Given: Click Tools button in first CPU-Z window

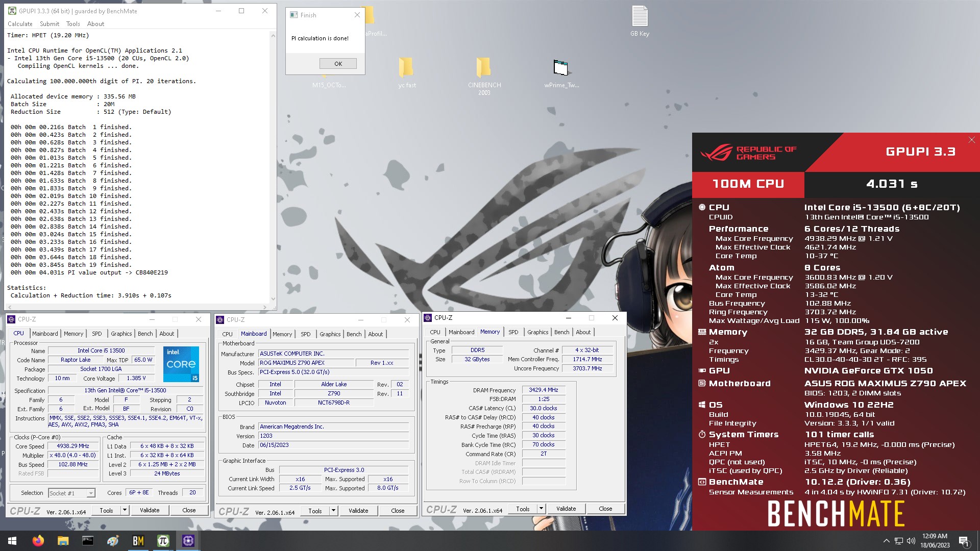Looking at the screenshot, I should [106, 510].
